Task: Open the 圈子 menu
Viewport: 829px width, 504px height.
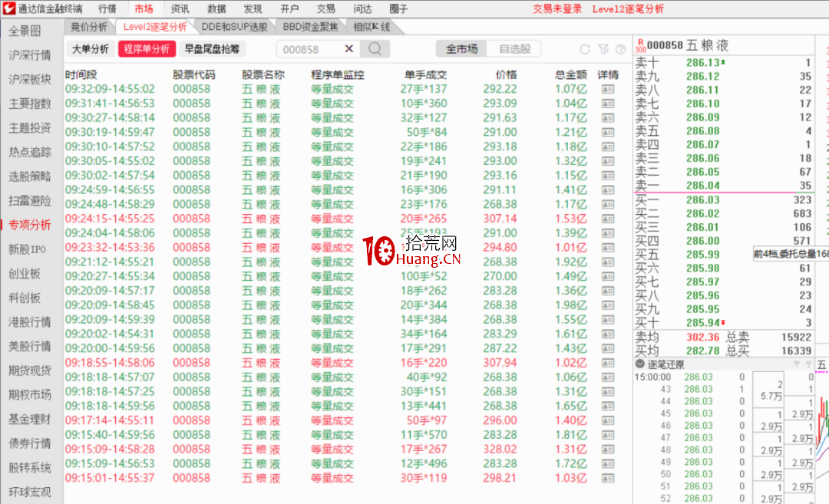Action: point(398,9)
